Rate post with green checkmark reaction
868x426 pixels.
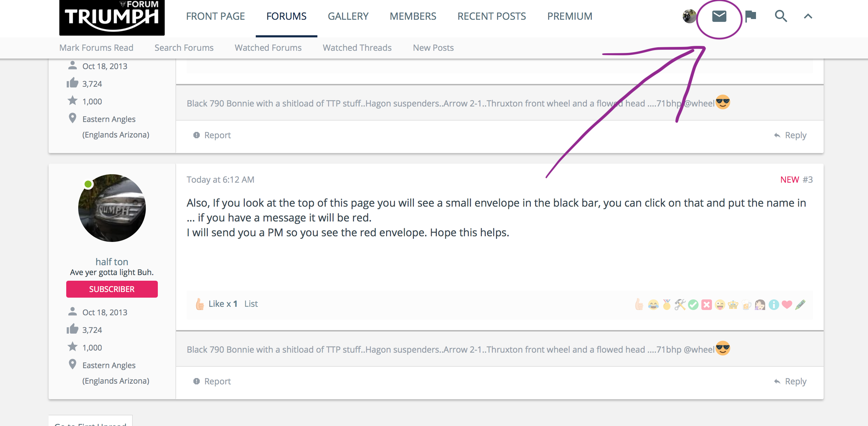pyautogui.click(x=693, y=305)
